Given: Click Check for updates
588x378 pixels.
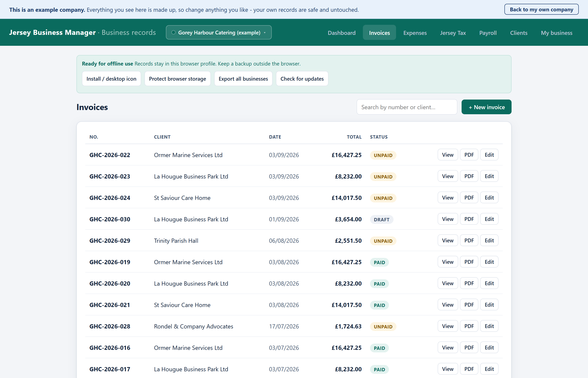Looking at the screenshot, I should click(302, 79).
